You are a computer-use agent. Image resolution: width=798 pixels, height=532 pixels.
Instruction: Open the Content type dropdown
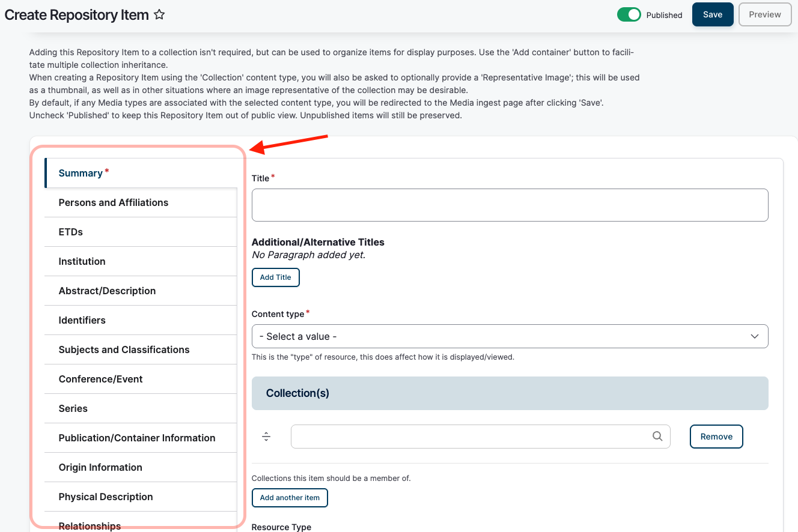(510, 336)
